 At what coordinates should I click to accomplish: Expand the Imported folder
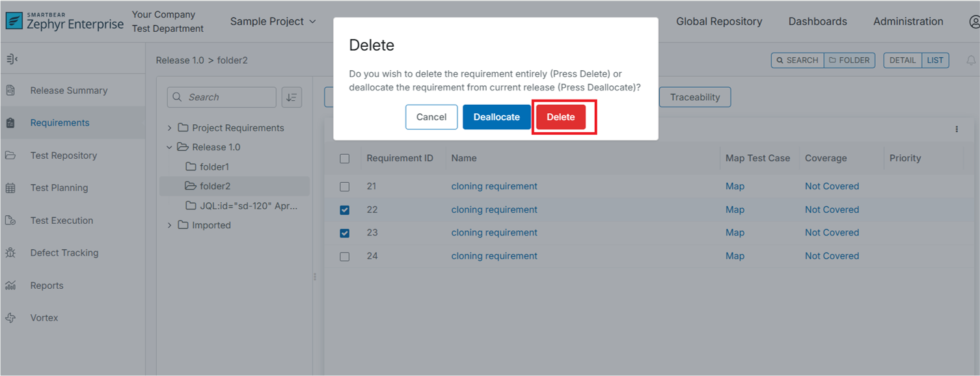(169, 225)
